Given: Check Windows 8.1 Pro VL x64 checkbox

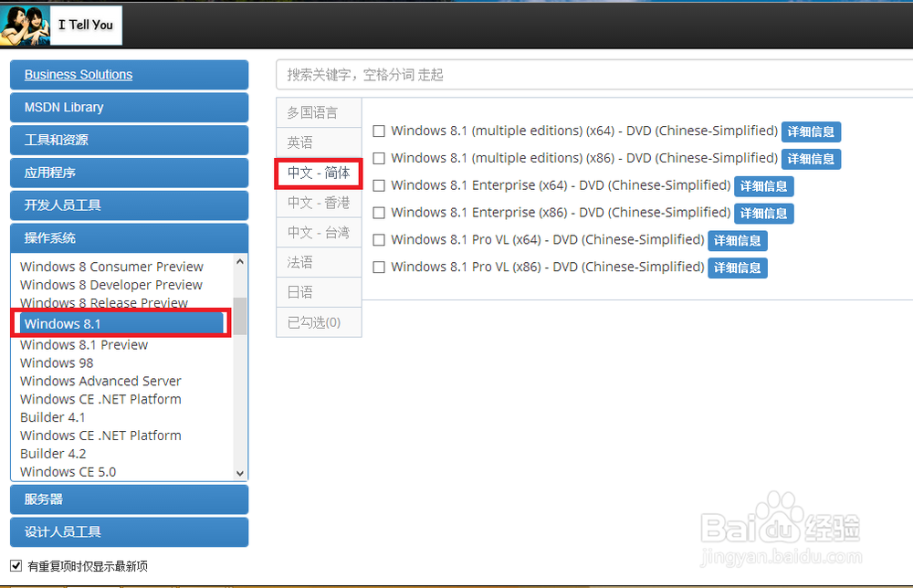Looking at the screenshot, I should pyautogui.click(x=379, y=240).
